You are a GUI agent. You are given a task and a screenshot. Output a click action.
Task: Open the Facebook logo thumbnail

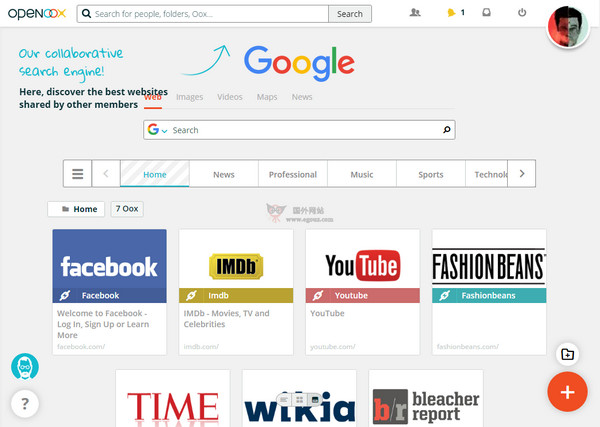tap(109, 259)
